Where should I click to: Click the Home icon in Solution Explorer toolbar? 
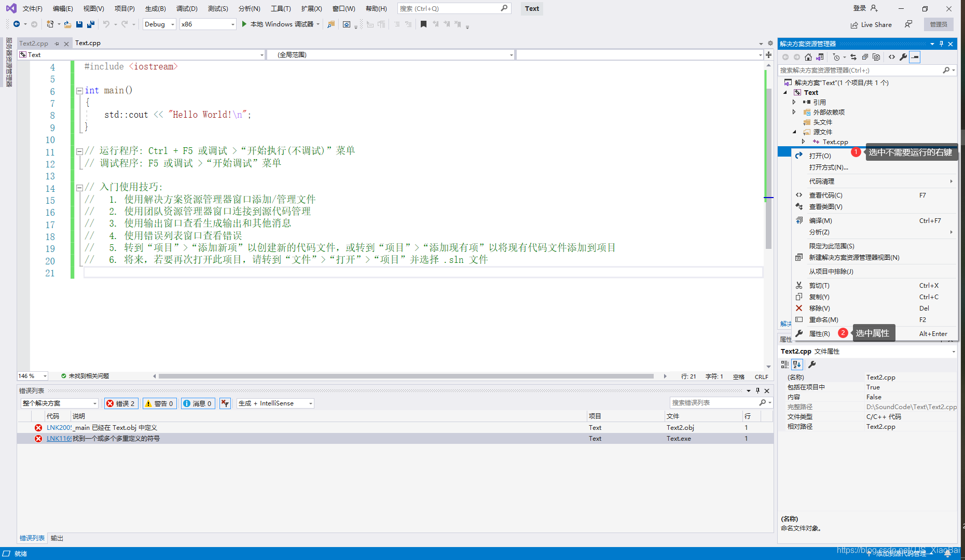click(808, 57)
